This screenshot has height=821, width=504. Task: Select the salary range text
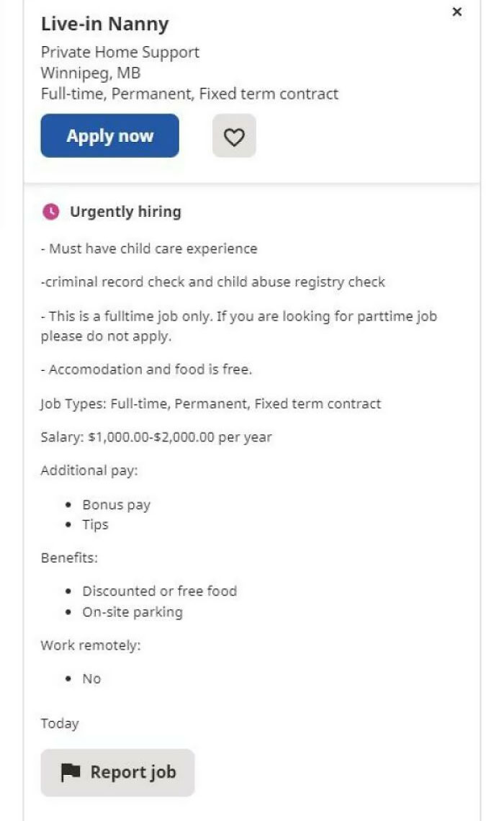click(x=157, y=436)
